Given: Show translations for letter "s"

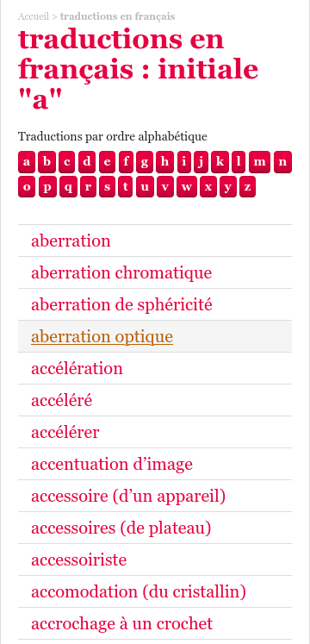Looking at the screenshot, I should click(x=107, y=187).
